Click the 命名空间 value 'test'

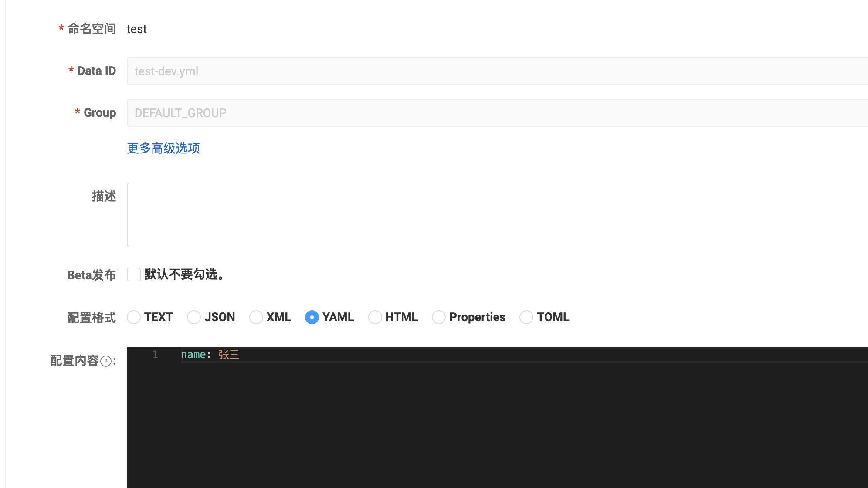click(136, 29)
